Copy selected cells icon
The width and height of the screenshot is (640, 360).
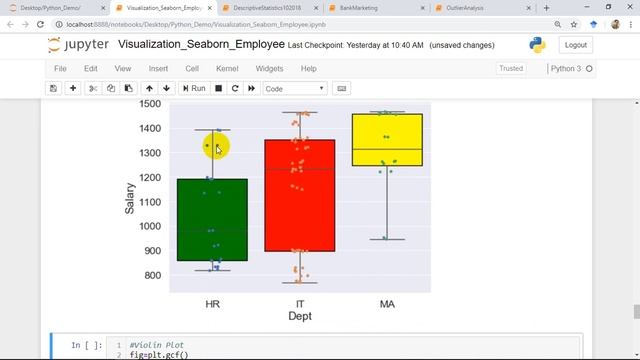coord(111,89)
